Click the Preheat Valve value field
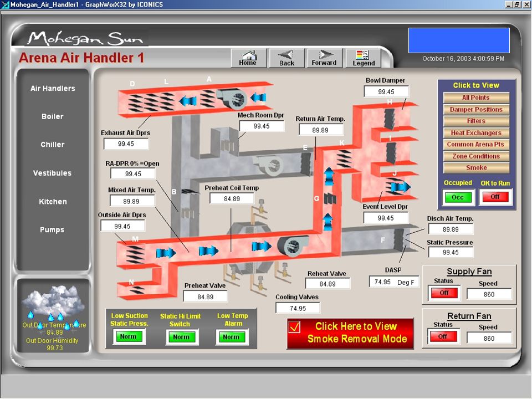532x399 pixels. 205,297
